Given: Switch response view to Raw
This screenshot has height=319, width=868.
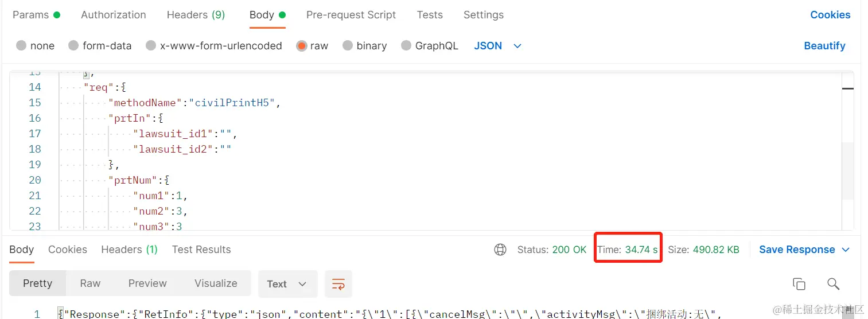Looking at the screenshot, I should pos(91,283).
